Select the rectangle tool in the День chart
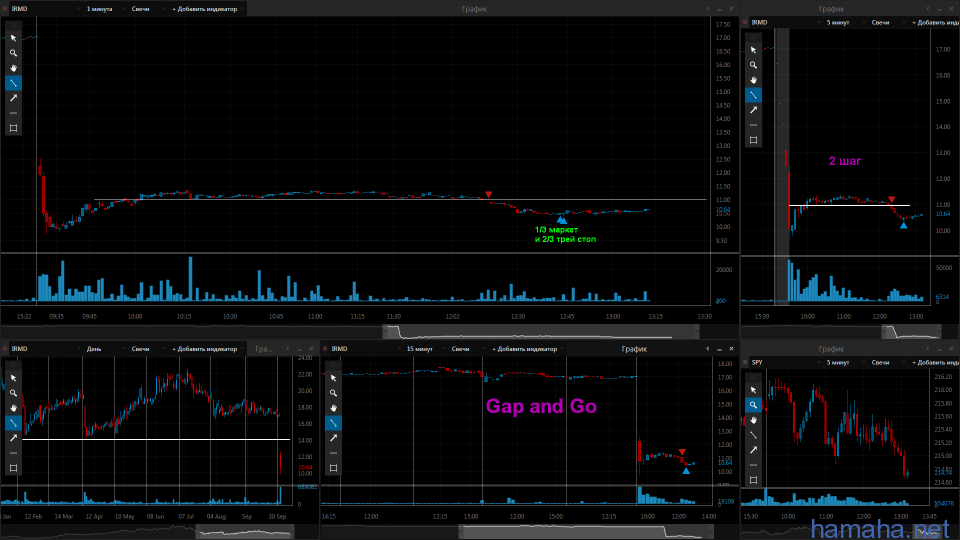 (13, 468)
